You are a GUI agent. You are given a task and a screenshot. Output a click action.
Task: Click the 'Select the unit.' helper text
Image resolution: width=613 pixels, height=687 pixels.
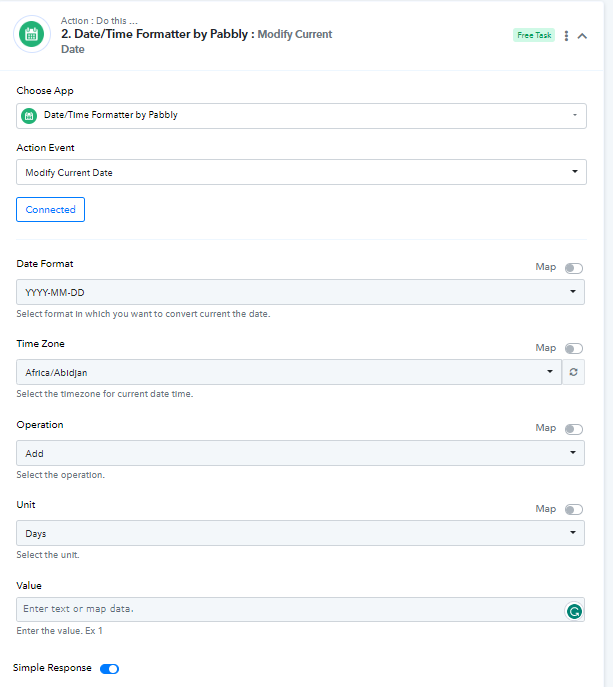(x=48, y=555)
